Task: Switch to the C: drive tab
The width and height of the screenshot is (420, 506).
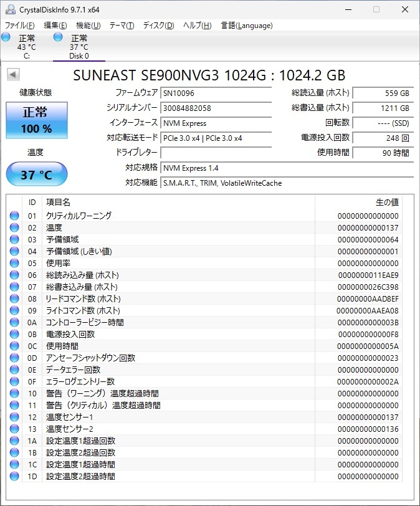Action: [26, 47]
